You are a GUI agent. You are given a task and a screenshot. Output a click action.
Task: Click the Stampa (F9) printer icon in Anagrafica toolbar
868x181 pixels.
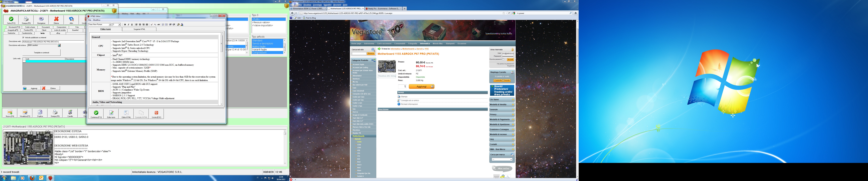click(26, 20)
